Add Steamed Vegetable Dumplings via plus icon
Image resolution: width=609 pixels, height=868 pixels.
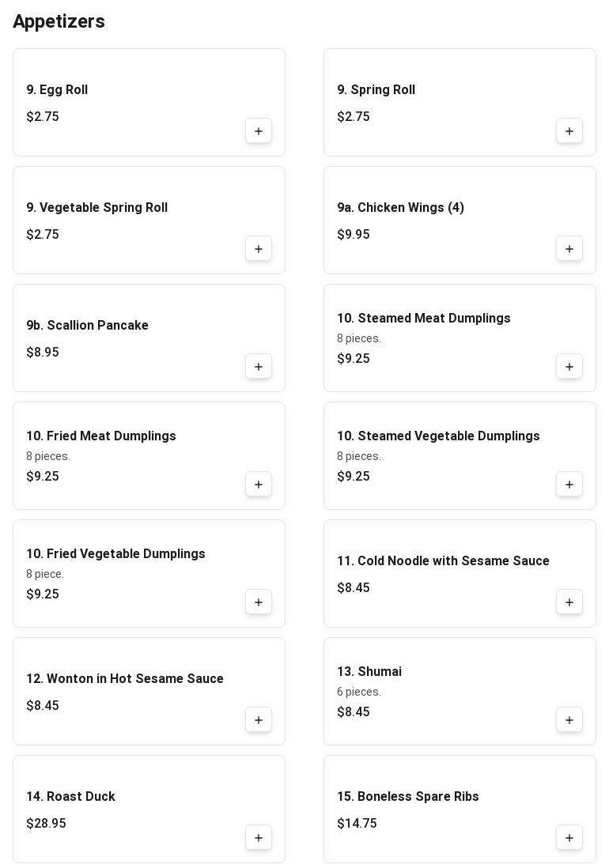pyautogui.click(x=569, y=485)
